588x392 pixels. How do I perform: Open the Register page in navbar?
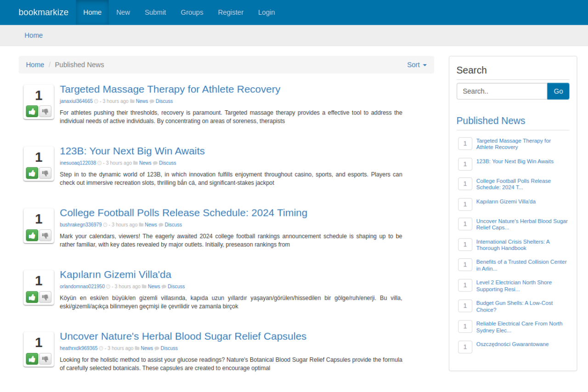tap(231, 12)
